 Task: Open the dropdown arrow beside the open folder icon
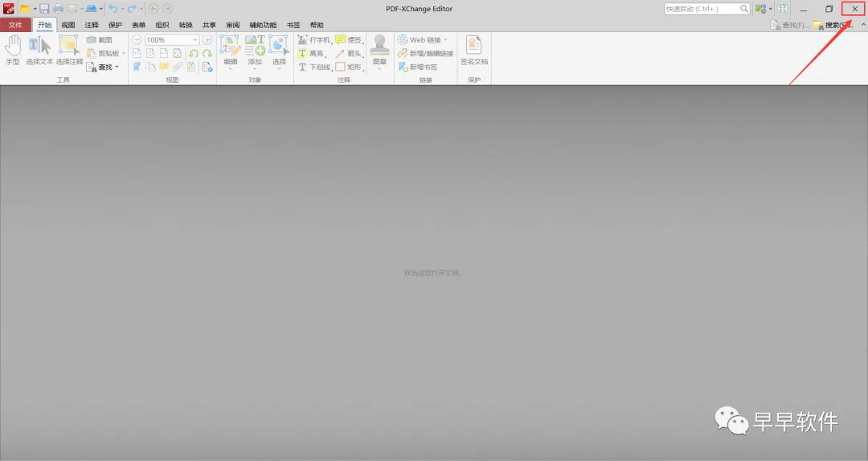pos(35,9)
